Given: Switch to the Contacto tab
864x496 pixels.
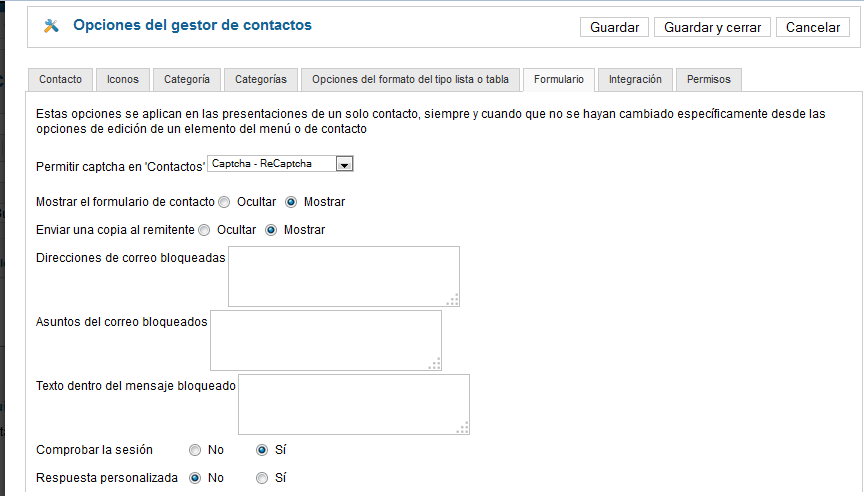Looking at the screenshot, I should point(61,79).
